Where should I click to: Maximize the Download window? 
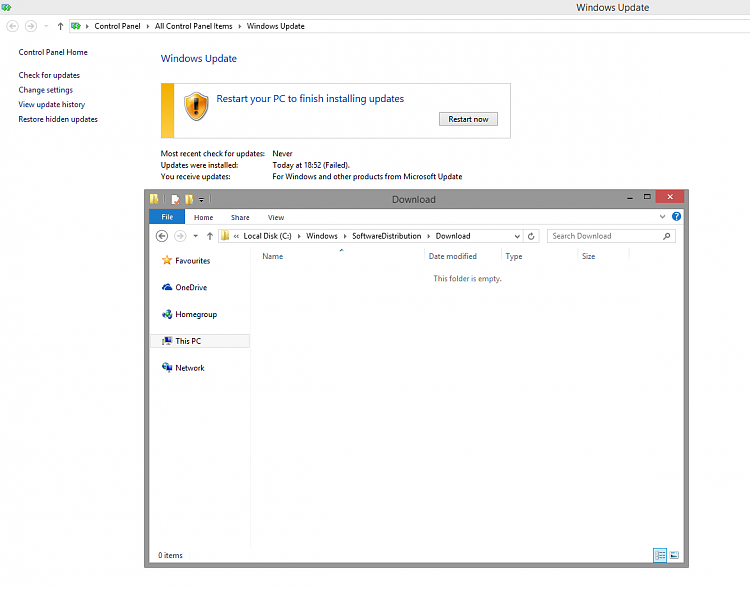coord(647,197)
